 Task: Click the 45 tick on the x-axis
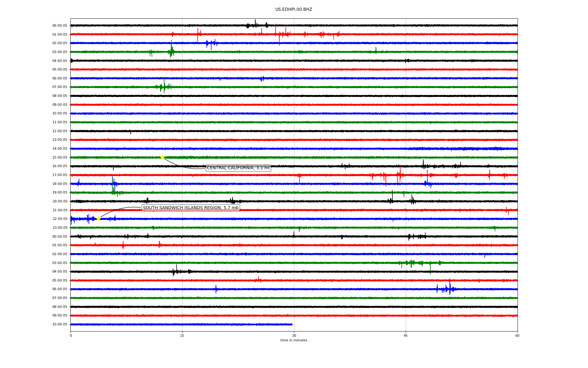[406, 335]
